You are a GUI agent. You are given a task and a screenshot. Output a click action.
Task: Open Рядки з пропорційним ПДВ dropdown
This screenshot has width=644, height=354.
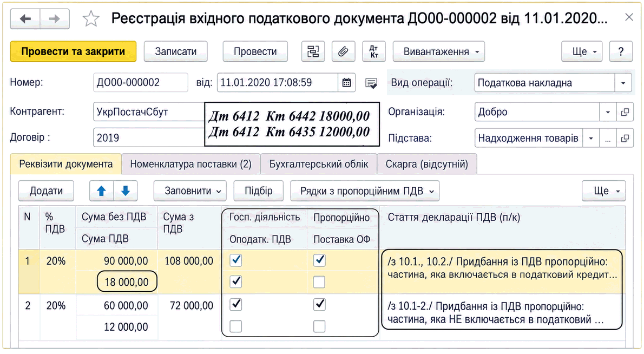365,191
